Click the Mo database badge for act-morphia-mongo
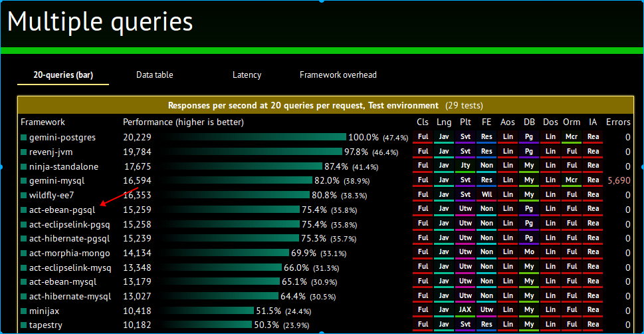This screenshot has width=644, height=334. click(x=529, y=251)
